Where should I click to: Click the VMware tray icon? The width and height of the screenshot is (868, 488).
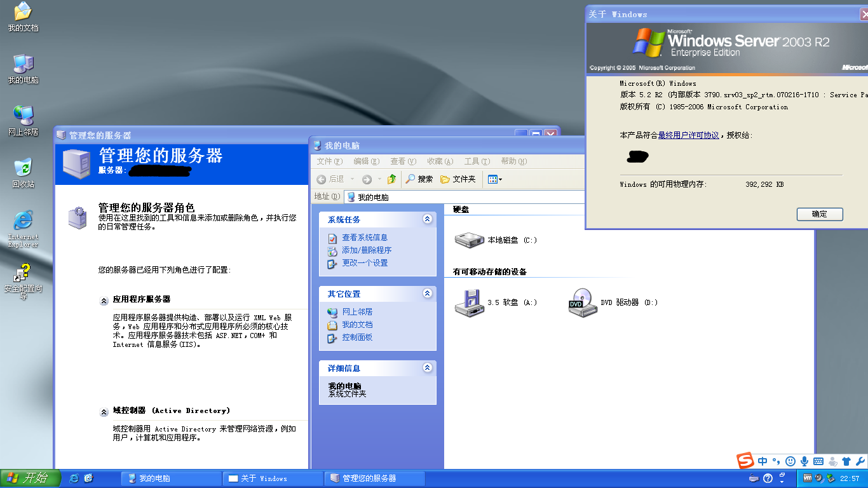(808, 478)
